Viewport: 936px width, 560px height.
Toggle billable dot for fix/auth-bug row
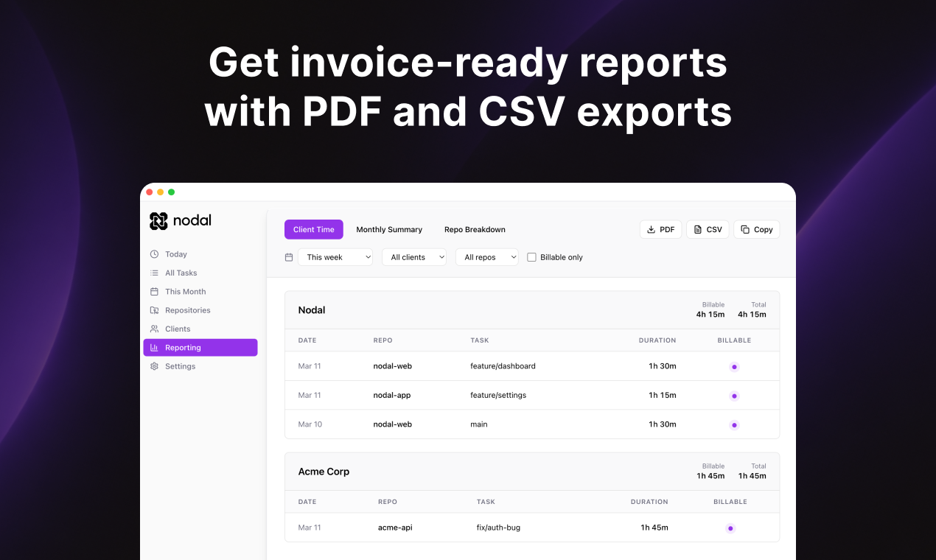[730, 528]
